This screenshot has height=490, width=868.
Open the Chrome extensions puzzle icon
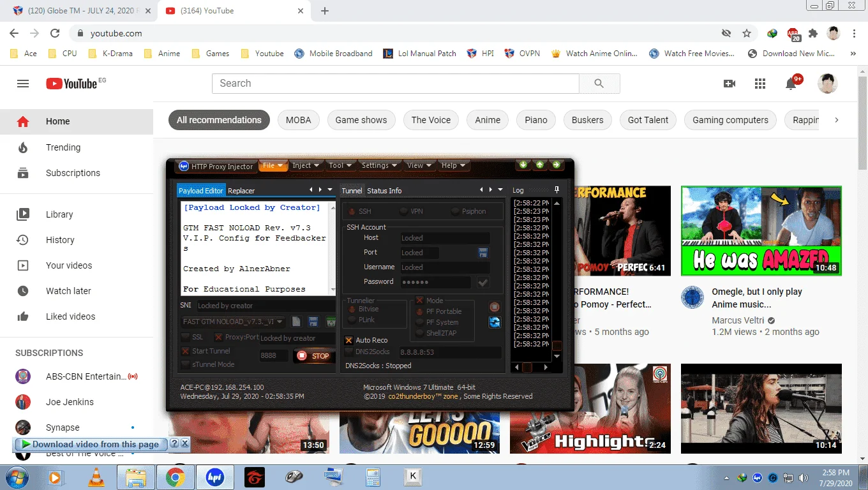point(813,33)
